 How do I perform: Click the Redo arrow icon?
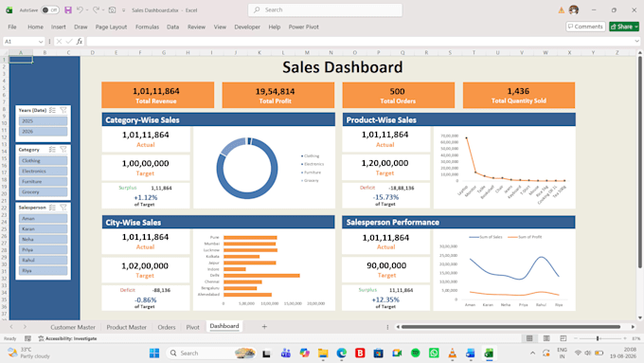click(96, 9)
